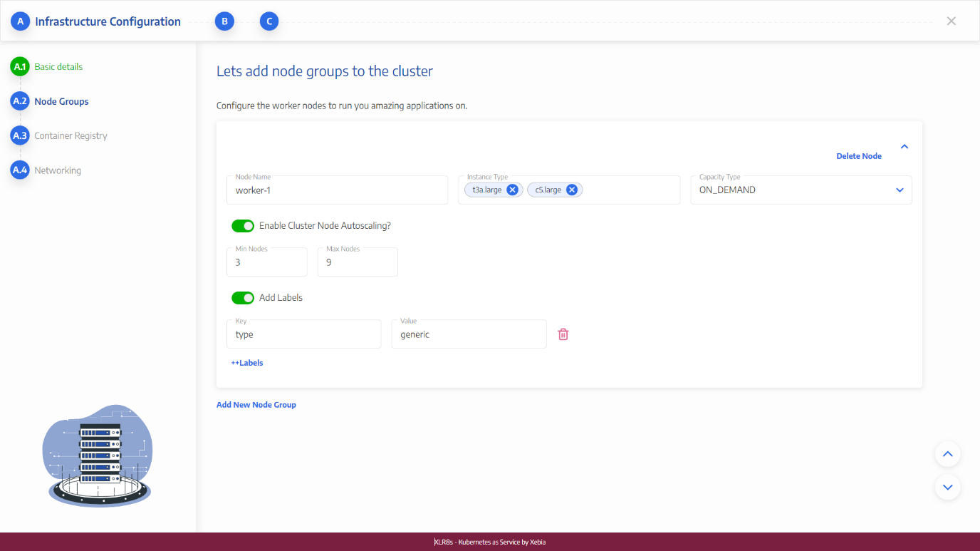Viewport: 980px width, 551px height.
Task: Click 'Enable Cluster Node Autoscaling?' label text
Action: tap(325, 225)
